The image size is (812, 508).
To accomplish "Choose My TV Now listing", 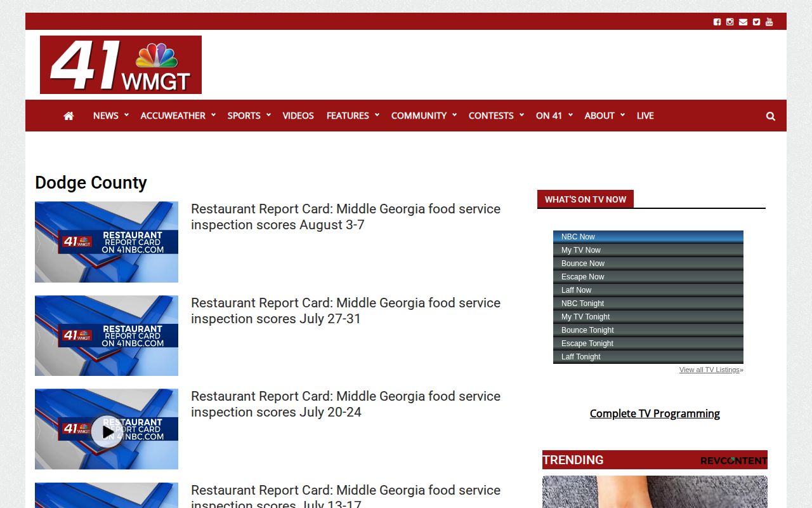I will [648, 250].
